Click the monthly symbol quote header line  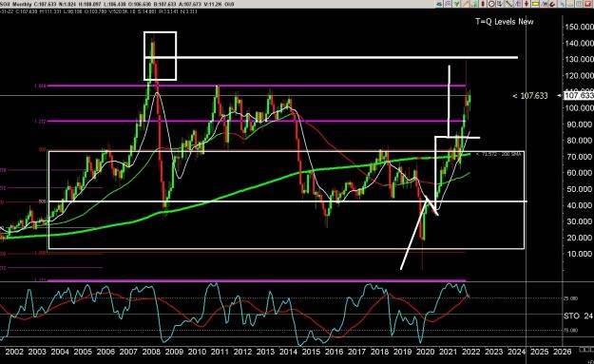click(x=118, y=4)
